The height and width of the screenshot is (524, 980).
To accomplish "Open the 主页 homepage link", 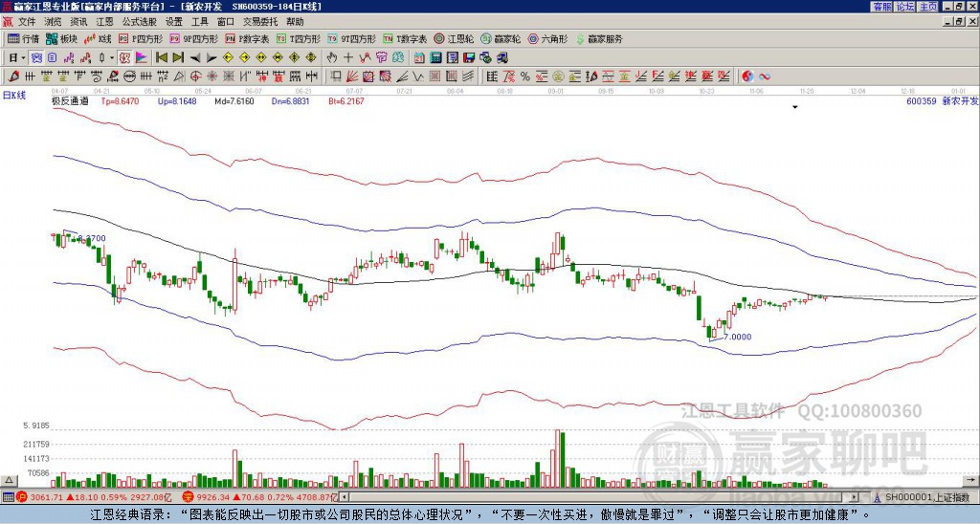I will pos(927,7).
